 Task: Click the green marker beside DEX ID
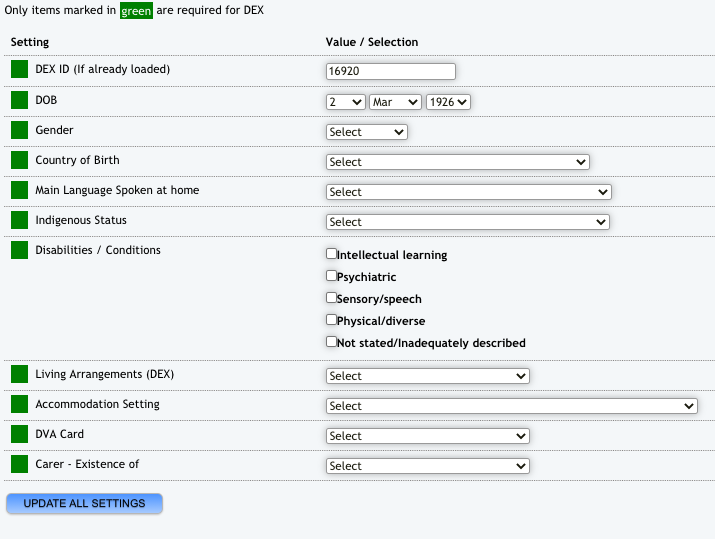[19, 70]
